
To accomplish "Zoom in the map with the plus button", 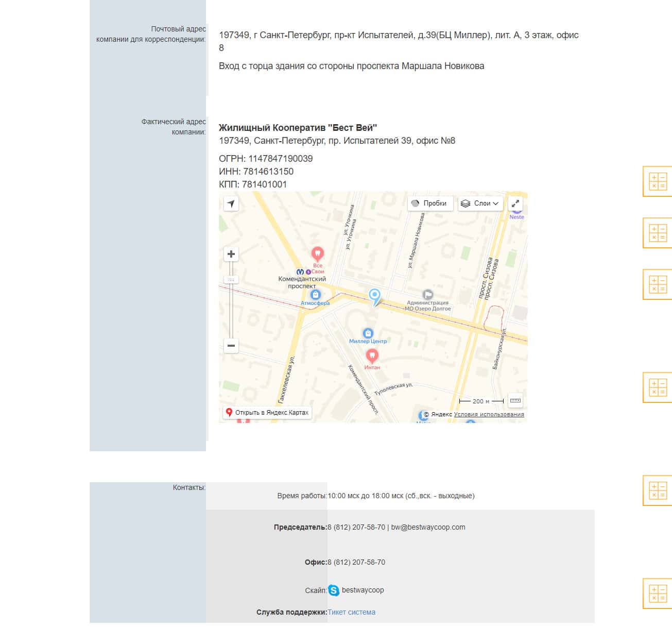I will pos(231,254).
